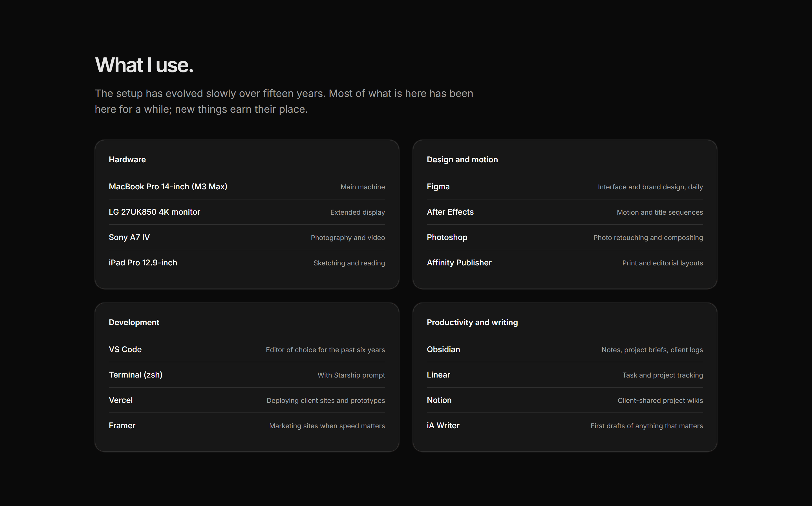Select the 'Notion' item

pos(439,400)
